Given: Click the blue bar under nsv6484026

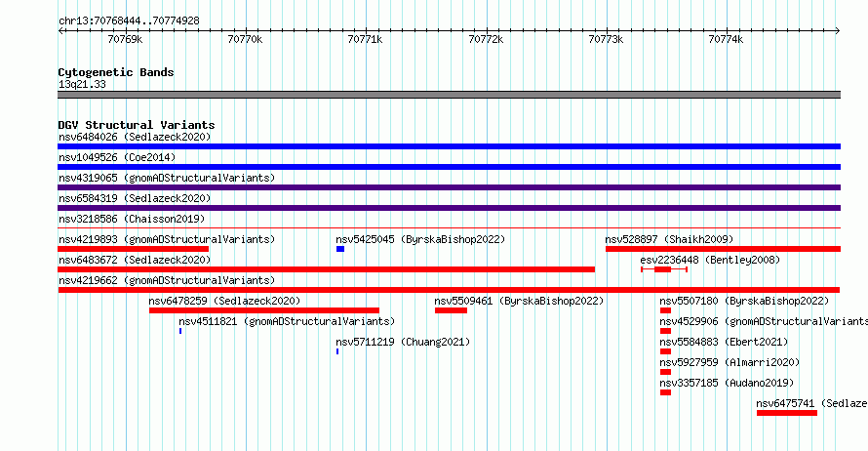Looking at the screenshot, I should [449, 146].
